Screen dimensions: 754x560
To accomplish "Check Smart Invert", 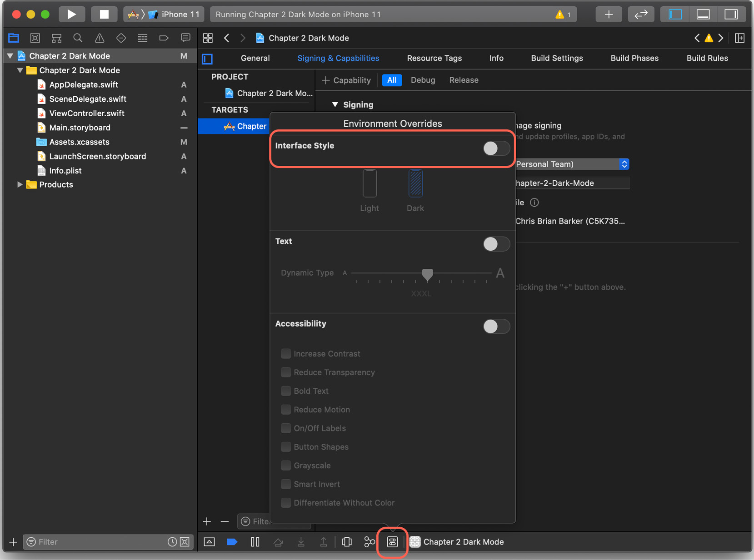I will point(286,484).
